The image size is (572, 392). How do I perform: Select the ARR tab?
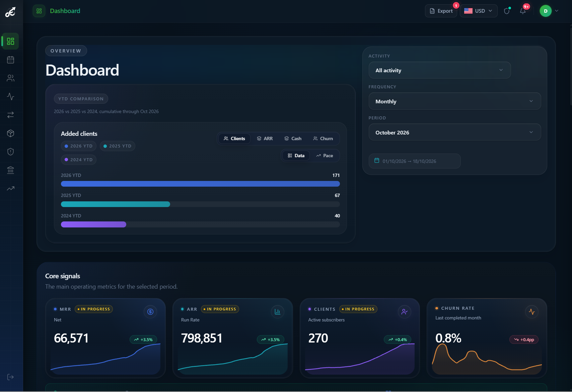coord(265,138)
